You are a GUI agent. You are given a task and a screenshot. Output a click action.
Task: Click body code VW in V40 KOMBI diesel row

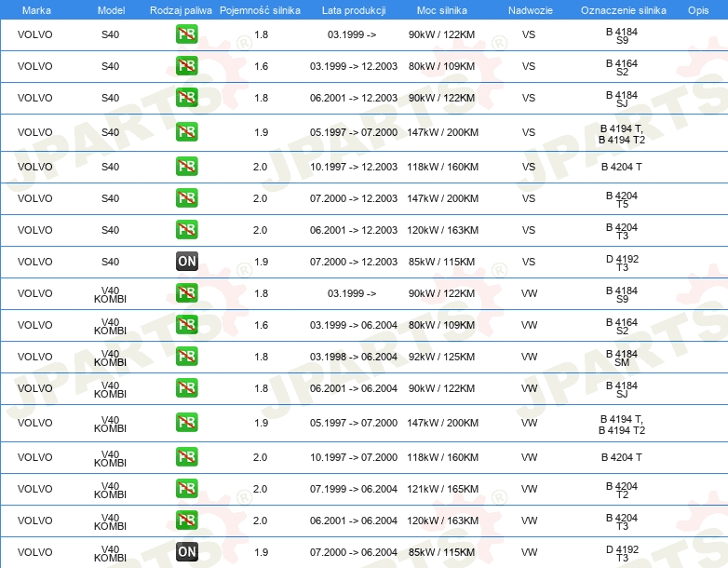tap(529, 552)
